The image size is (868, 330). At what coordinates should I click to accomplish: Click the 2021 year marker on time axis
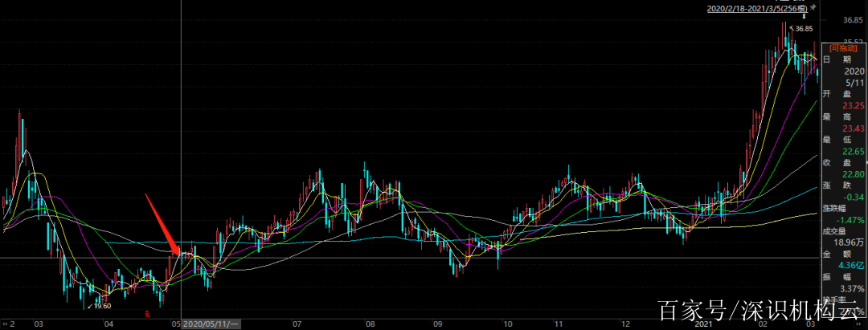click(x=704, y=324)
